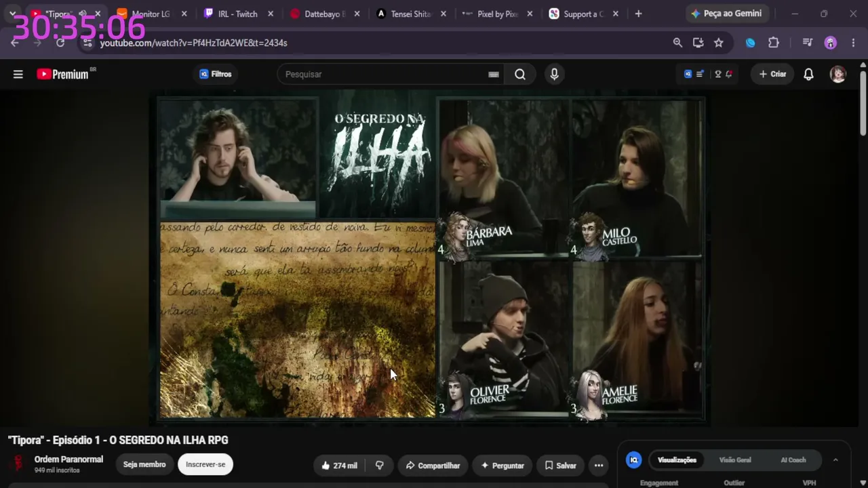This screenshot has height=488, width=868.
Task: Open the YouTube account avatar menu
Action: click(x=838, y=75)
